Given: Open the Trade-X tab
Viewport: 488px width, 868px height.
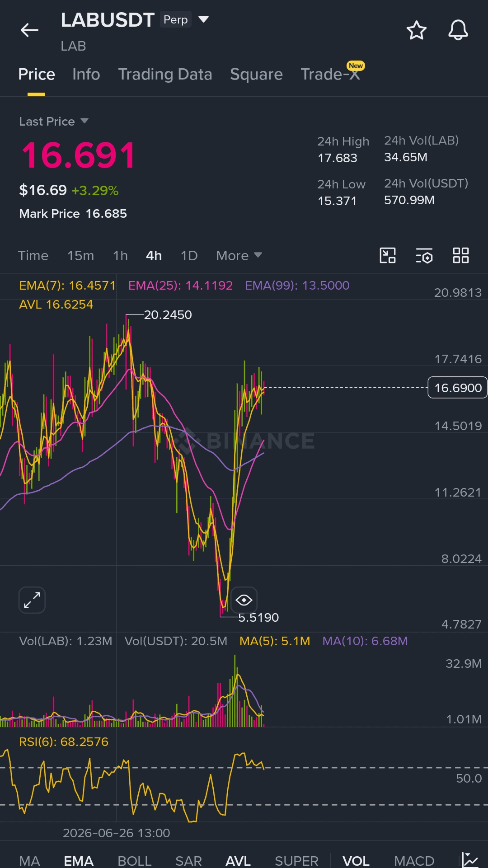Looking at the screenshot, I should click(x=331, y=74).
